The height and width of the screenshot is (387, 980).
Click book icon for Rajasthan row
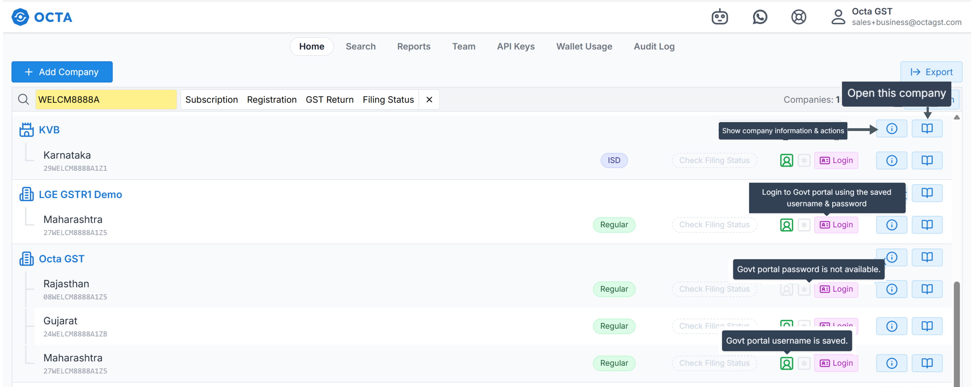click(x=927, y=289)
